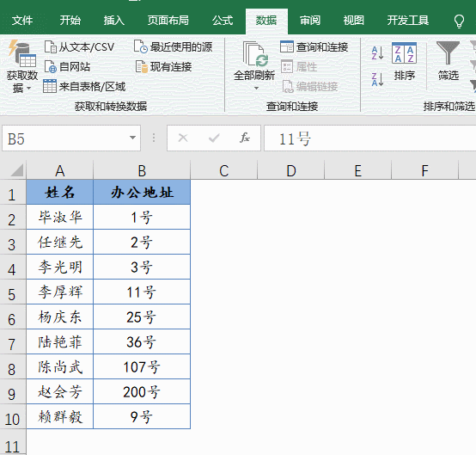Viewport: 476px width, 455px height.
Task: Sort ascending with the A-Z icon
Action: [377, 52]
